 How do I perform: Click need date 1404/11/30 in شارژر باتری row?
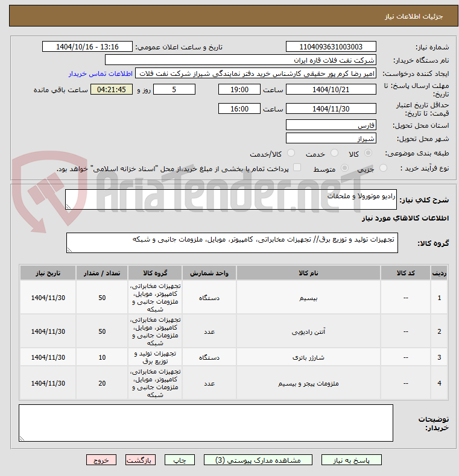tap(48, 357)
